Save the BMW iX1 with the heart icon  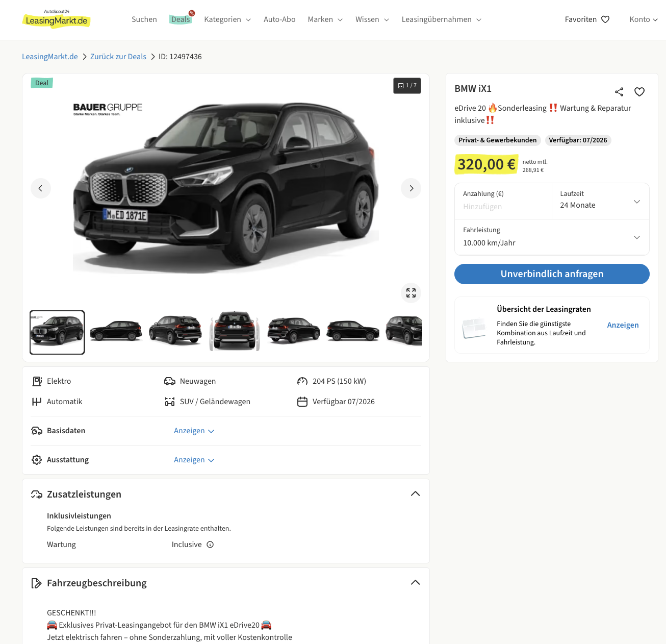[x=639, y=92]
